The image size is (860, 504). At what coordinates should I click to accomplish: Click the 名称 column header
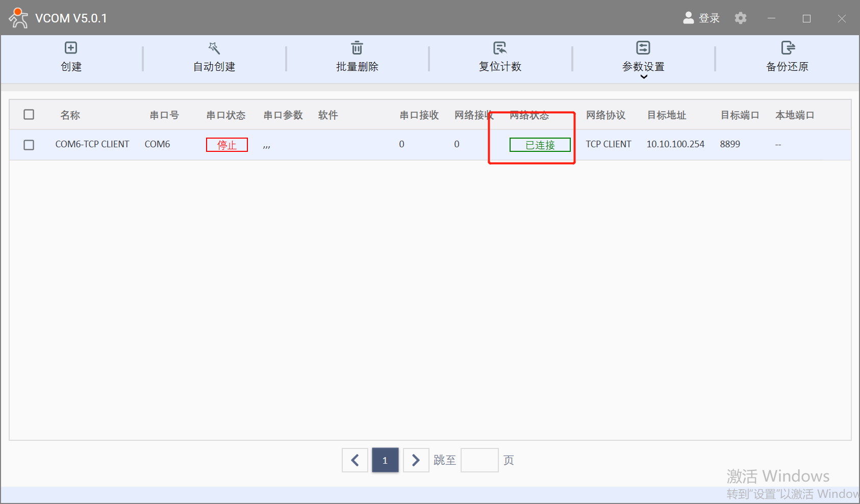(70, 115)
